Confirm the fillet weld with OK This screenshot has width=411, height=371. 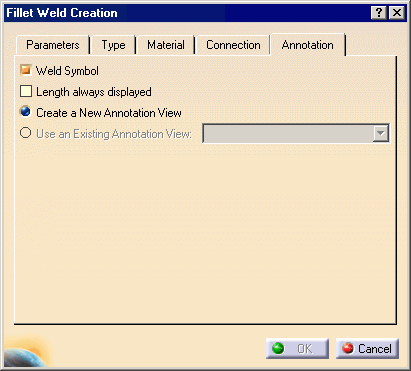point(297,349)
